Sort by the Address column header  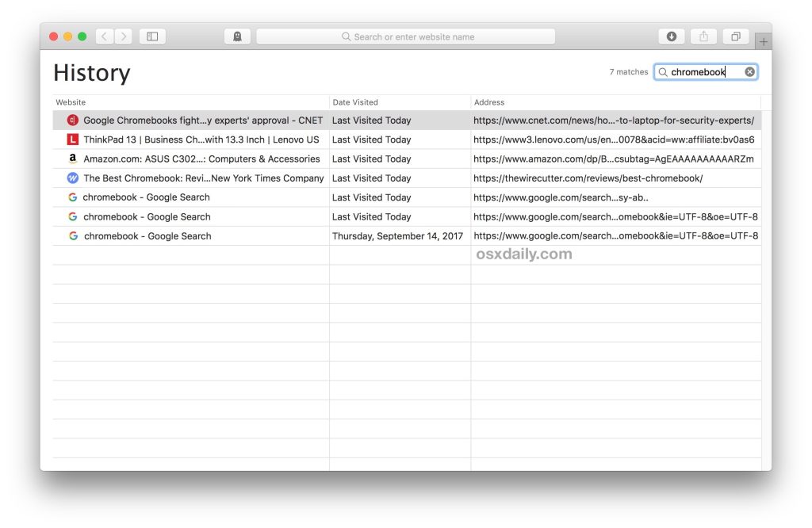pyautogui.click(x=615, y=102)
